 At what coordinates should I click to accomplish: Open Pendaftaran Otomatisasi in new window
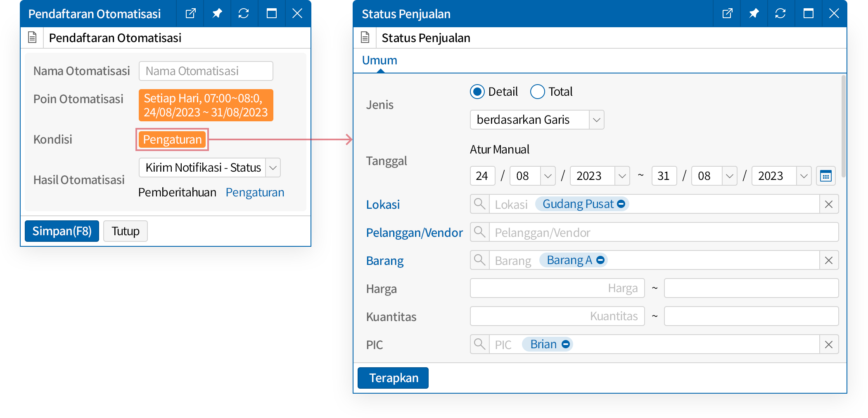[x=190, y=14]
